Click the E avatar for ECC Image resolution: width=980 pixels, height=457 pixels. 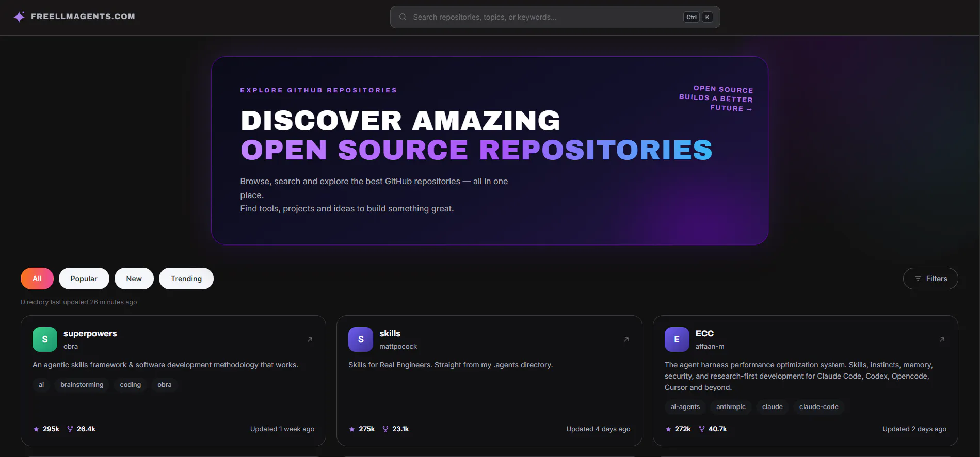(x=677, y=339)
